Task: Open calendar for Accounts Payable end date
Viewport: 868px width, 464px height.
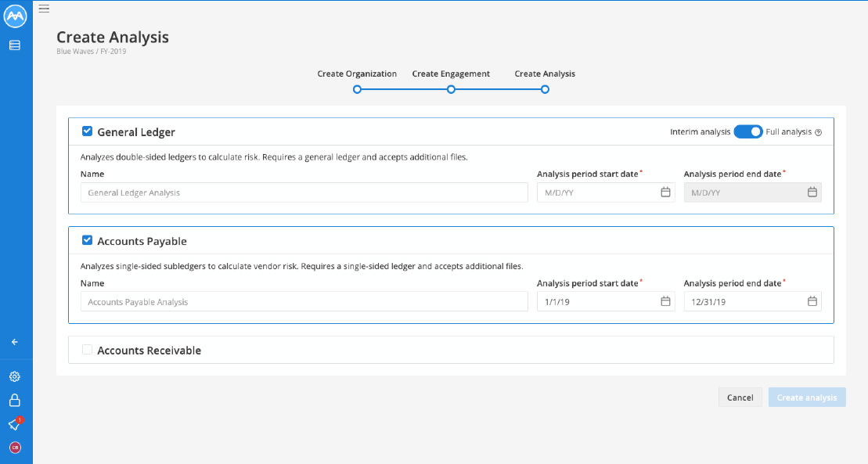Action: [x=812, y=301]
